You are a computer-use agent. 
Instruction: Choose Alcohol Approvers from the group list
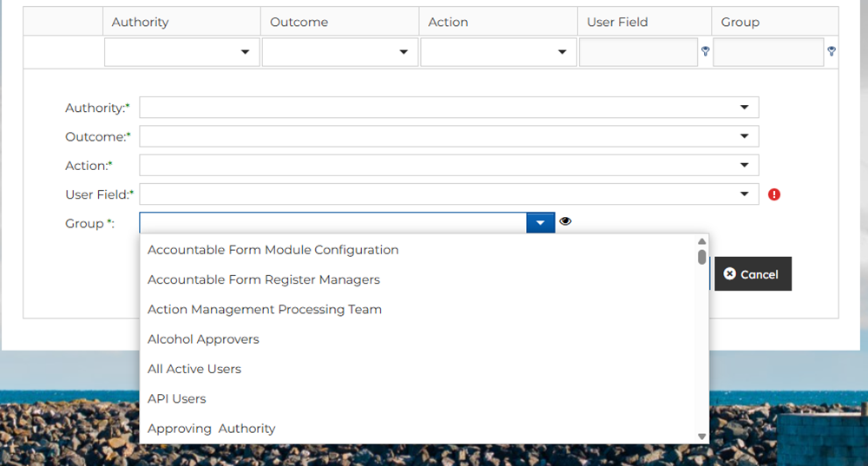(203, 339)
